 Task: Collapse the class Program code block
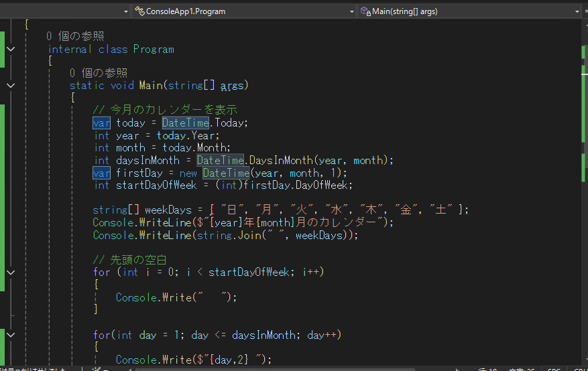(x=11, y=49)
